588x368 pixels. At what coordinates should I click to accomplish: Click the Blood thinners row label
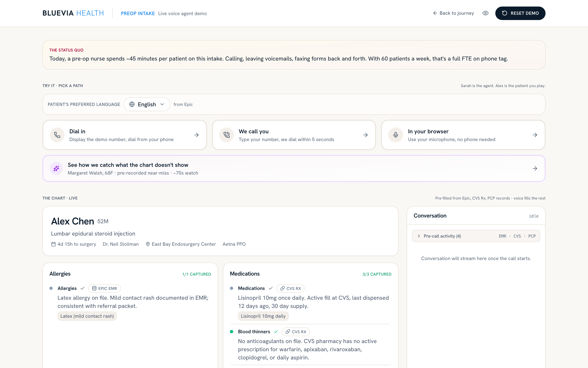click(x=254, y=332)
